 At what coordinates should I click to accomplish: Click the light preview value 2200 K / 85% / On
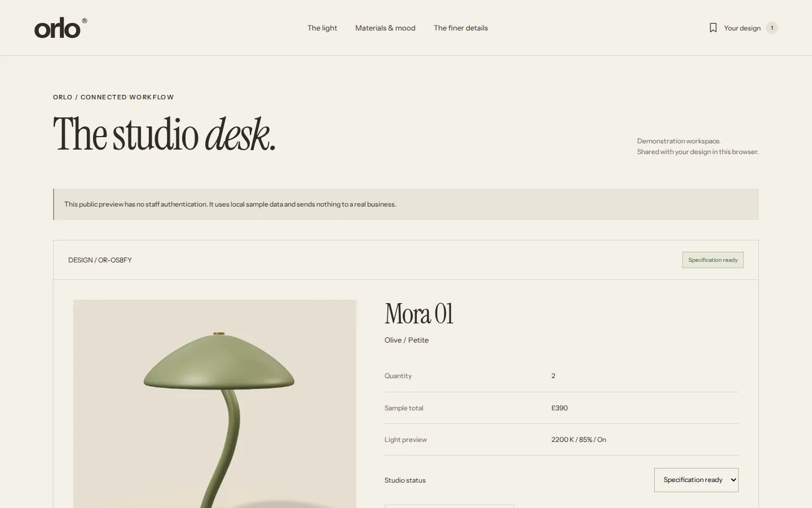point(579,440)
